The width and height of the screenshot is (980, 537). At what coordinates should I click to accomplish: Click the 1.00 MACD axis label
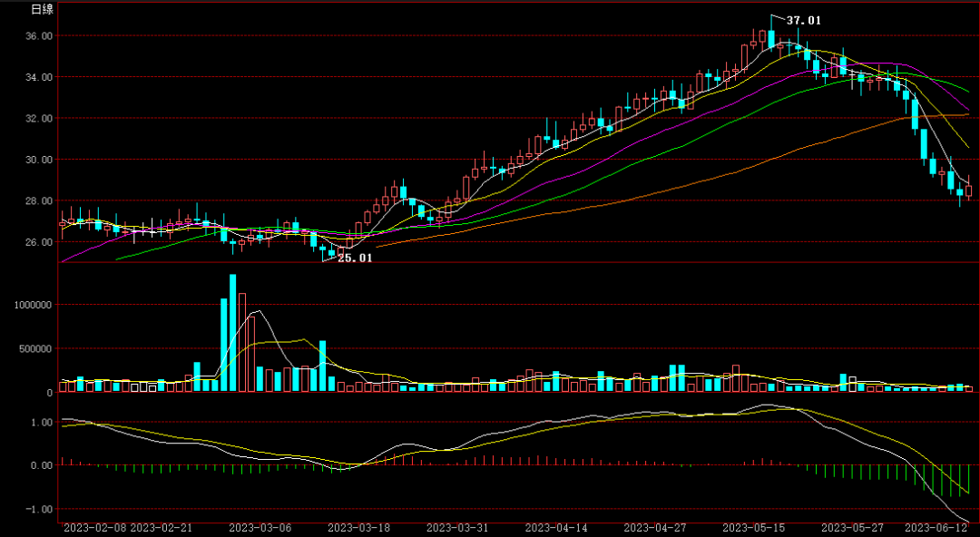(x=39, y=423)
